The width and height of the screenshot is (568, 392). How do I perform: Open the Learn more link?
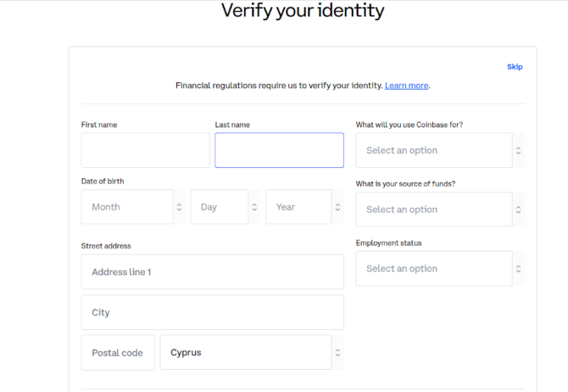(406, 86)
